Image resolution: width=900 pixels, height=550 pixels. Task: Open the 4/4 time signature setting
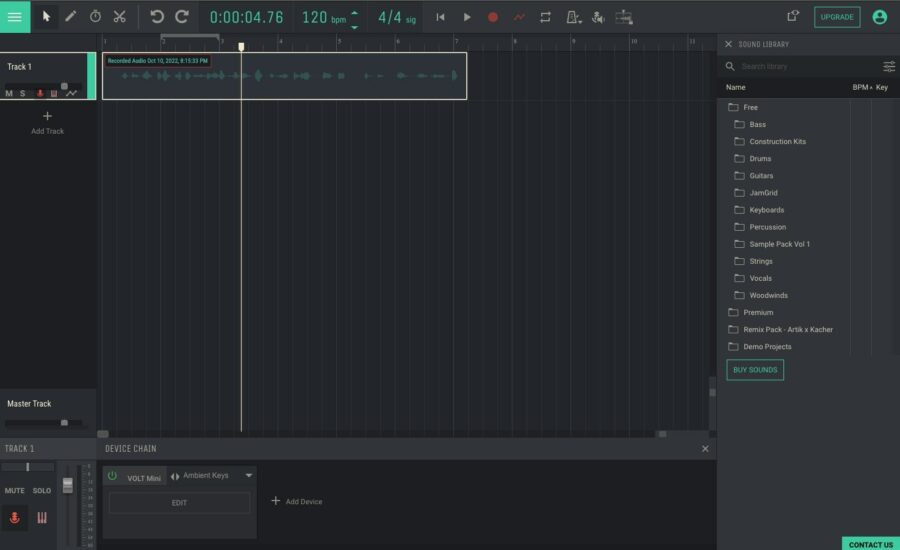click(397, 18)
